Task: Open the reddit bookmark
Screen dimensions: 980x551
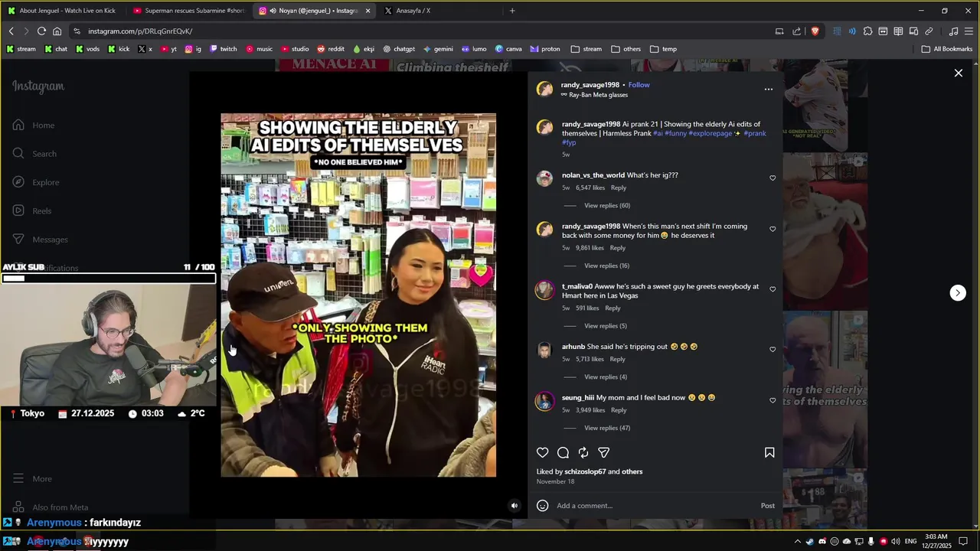Action: tap(331, 49)
